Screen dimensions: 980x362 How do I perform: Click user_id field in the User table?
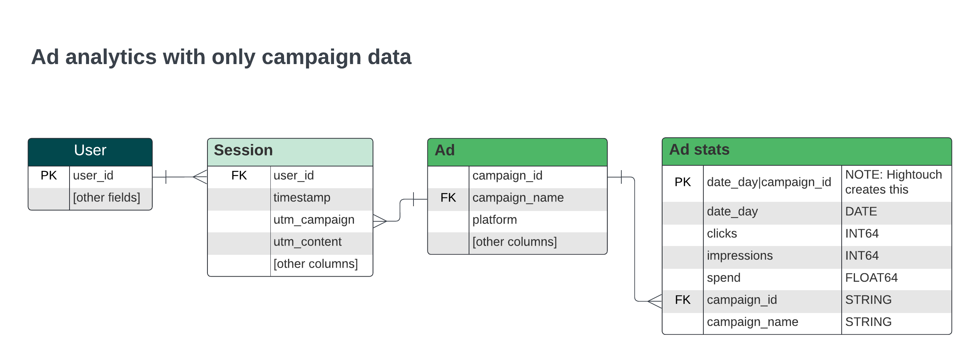tap(93, 176)
